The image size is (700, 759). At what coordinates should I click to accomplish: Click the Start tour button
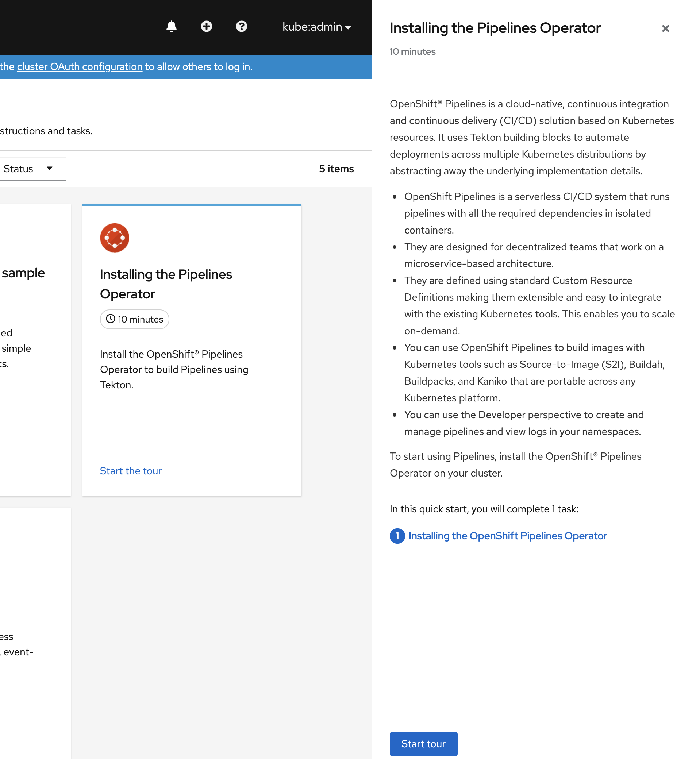coord(423,744)
